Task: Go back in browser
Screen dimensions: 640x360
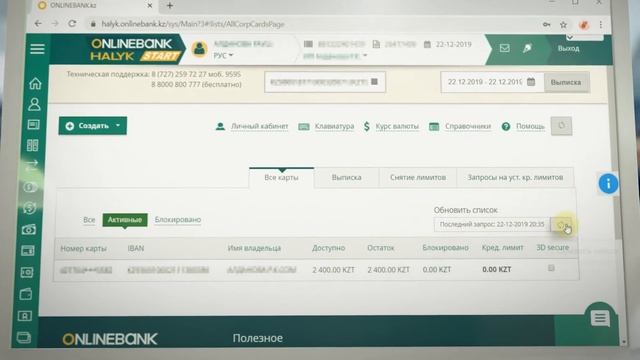Action: 38,24
